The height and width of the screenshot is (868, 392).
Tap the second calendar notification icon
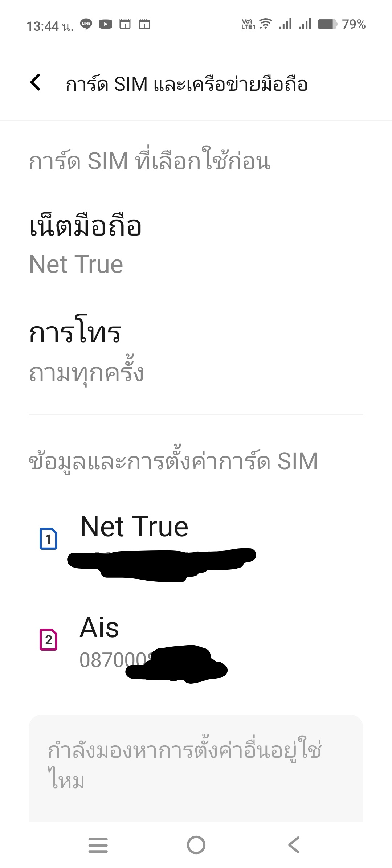click(x=144, y=24)
